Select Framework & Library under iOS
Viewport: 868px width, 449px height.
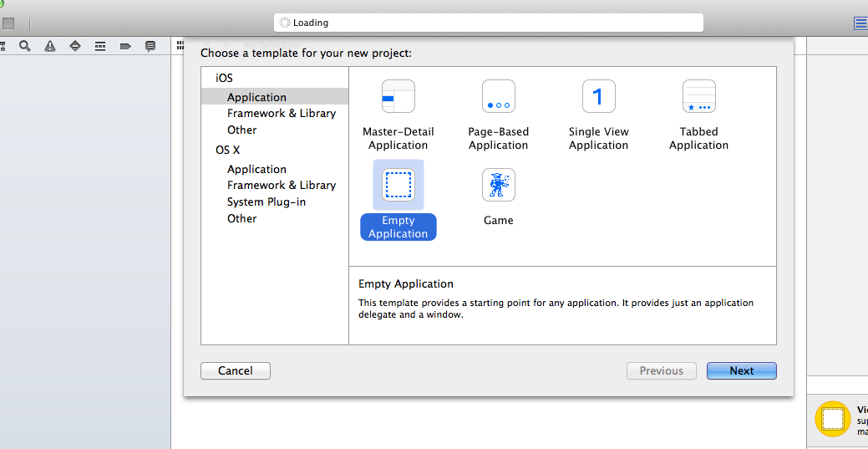tap(282, 113)
